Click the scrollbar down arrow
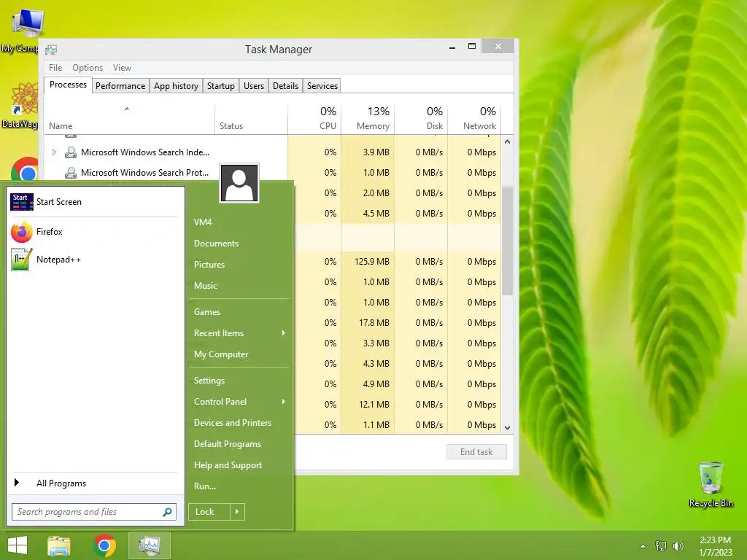747x560 pixels. pyautogui.click(x=508, y=427)
